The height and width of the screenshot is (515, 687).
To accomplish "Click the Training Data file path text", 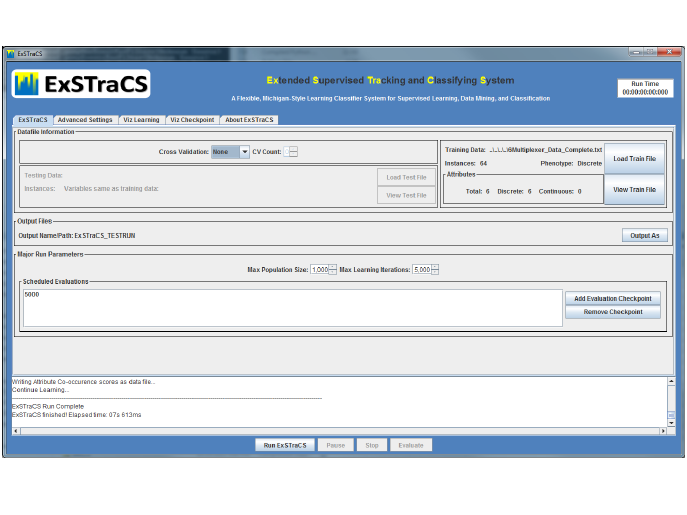I will (545, 150).
